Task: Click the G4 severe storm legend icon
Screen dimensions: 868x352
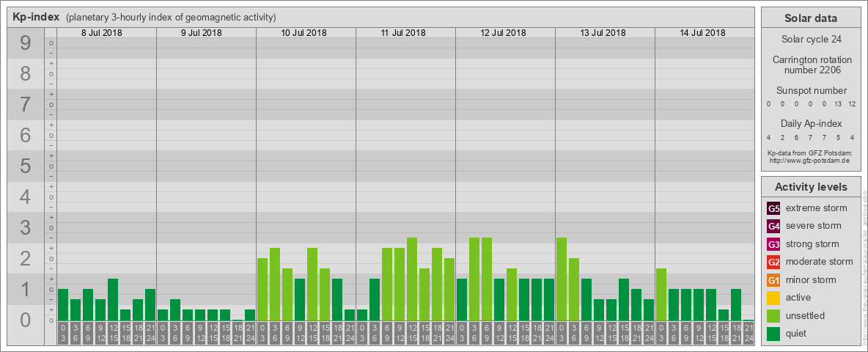Action: [773, 227]
